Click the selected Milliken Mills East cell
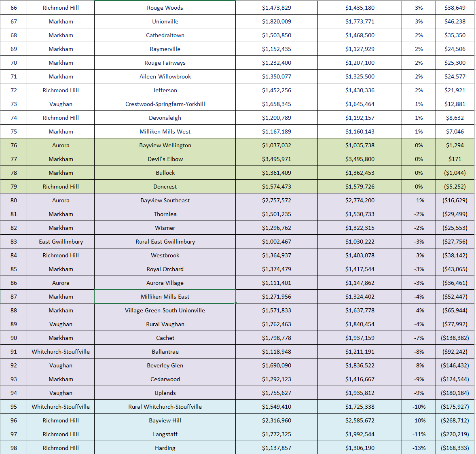The height and width of the screenshot is (454, 476). point(165,296)
